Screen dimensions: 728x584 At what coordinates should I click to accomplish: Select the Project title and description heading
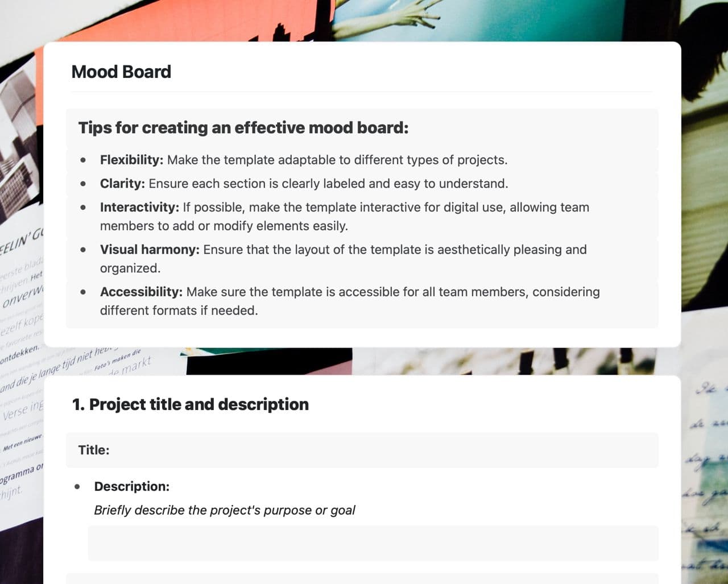191,404
